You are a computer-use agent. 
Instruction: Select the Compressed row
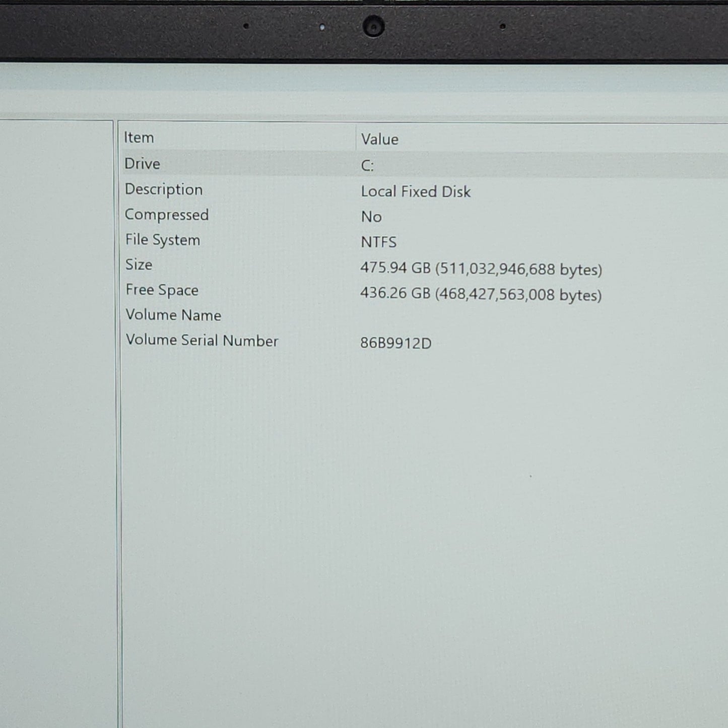coord(167,215)
